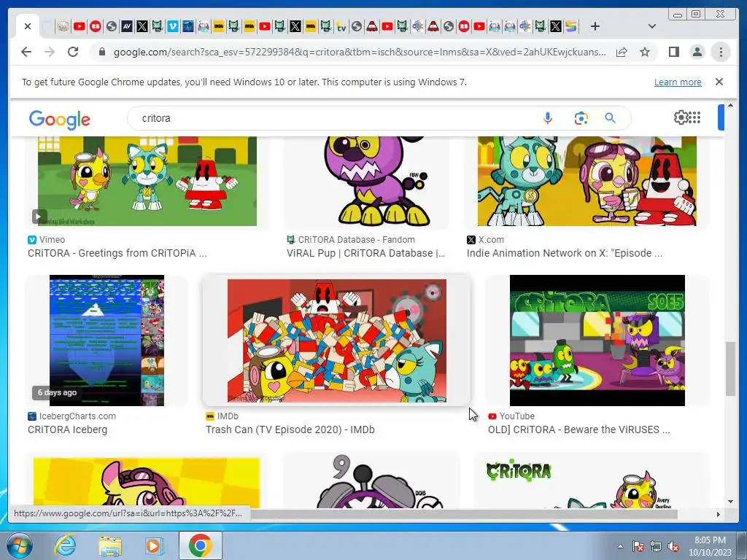Click the video play badge on Vimeo thumbnail
The width and height of the screenshot is (747, 560).
(x=39, y=217)
